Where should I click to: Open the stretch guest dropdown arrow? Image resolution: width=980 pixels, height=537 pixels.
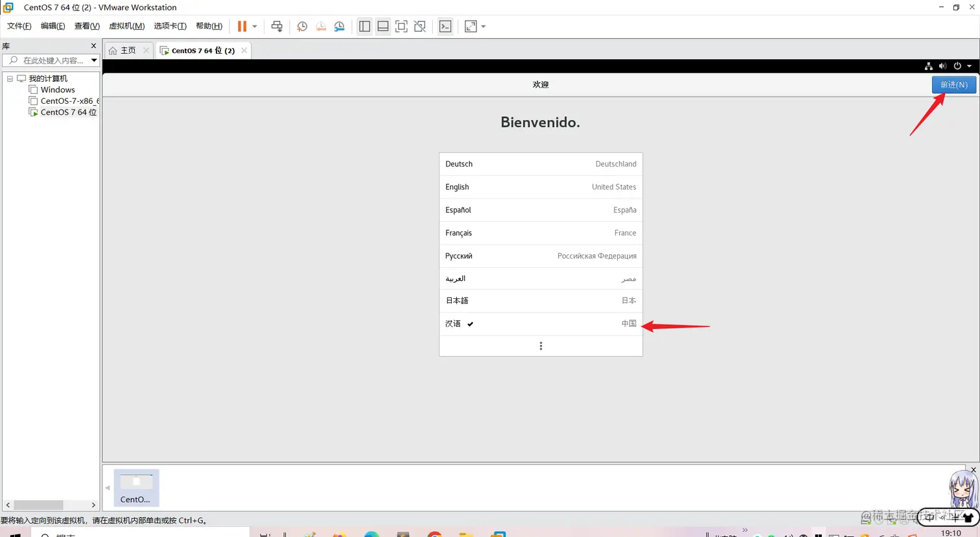(484, 27)
